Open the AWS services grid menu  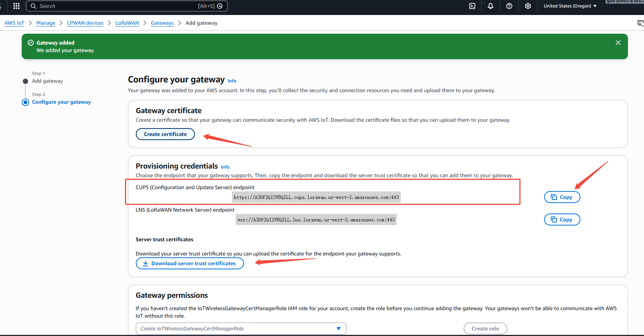click(16, 6)
